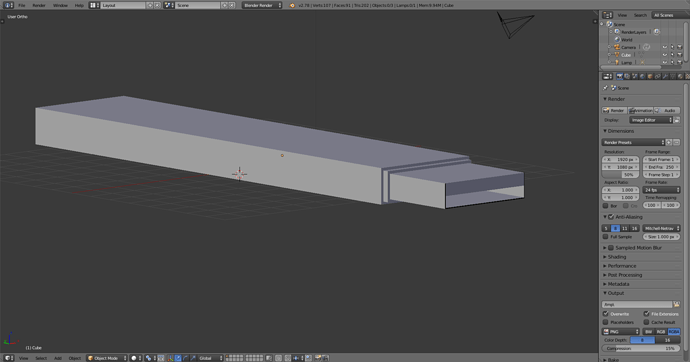Open the File menu
This screenshot has height=362, width=690.
point(22,5)
